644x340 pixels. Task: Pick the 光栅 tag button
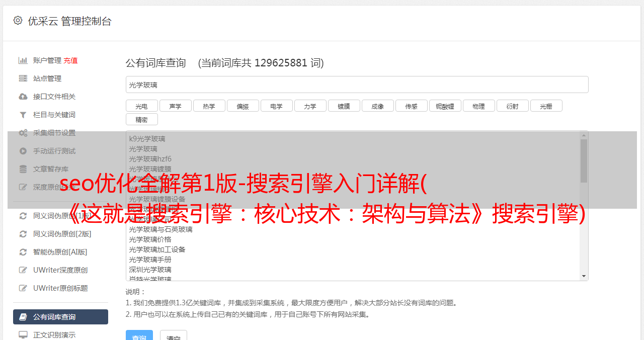(546, 106)
